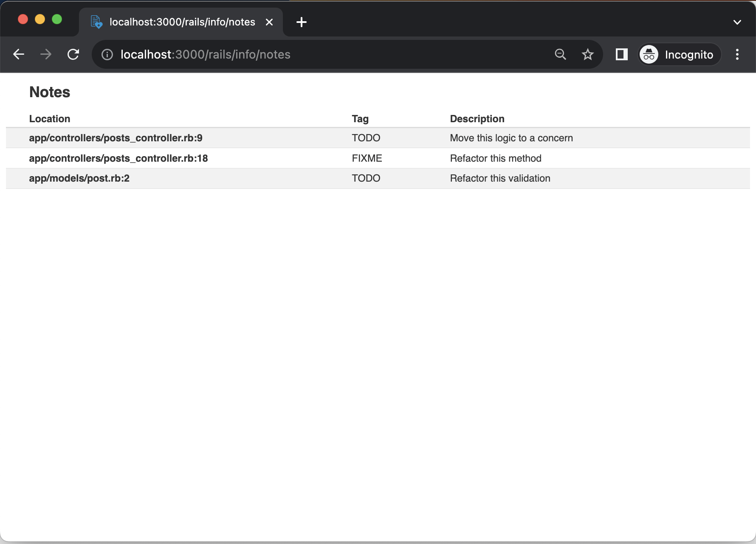756x544 pixels.
Task: Open the magnifying glass search icon
Action: click(560, 54)
